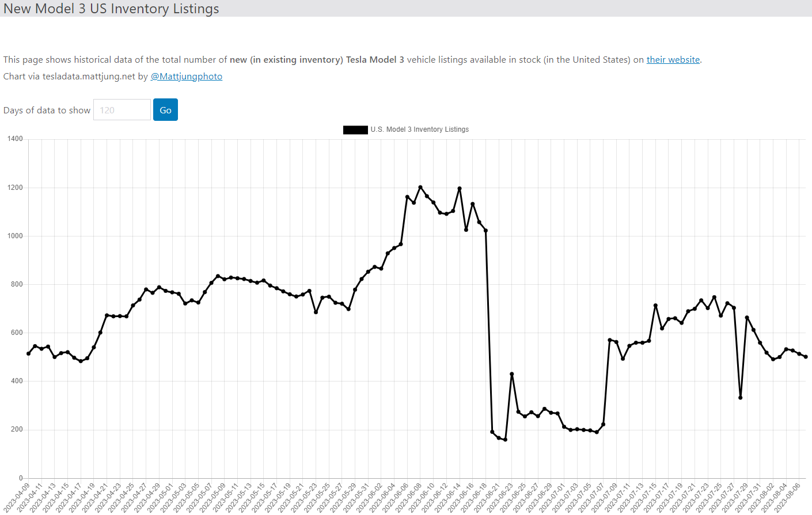Click the 1200 y-axis label
Viewport: 812px width, 515px height.
pyautogui.click(x=16, y=188)
